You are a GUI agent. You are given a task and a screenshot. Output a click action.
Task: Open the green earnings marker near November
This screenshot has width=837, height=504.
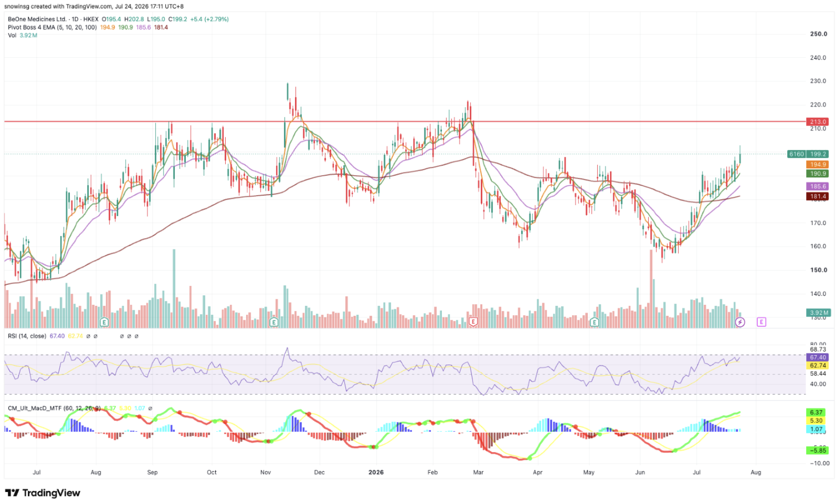(x=274, y=322)
